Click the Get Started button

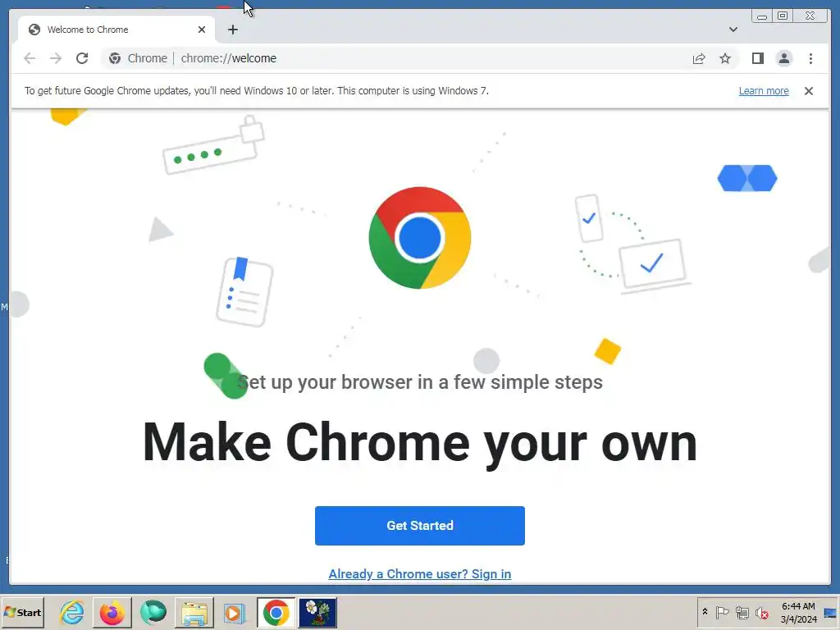419,526
